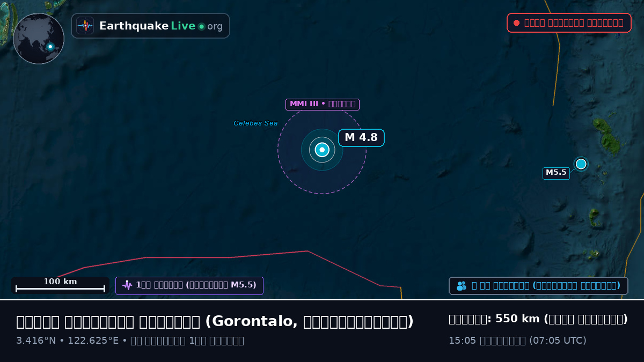Open the globe overview thumbnail

click(x=39, y=39)
